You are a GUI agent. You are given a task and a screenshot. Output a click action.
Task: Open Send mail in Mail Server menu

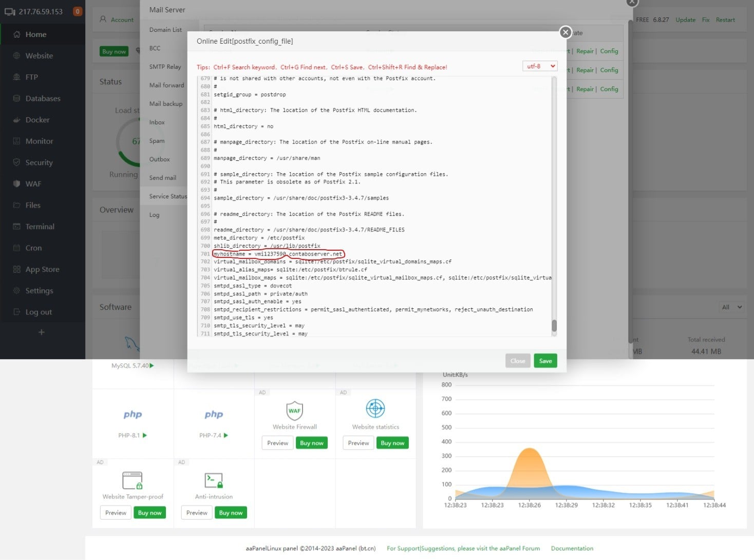point(163,178)
